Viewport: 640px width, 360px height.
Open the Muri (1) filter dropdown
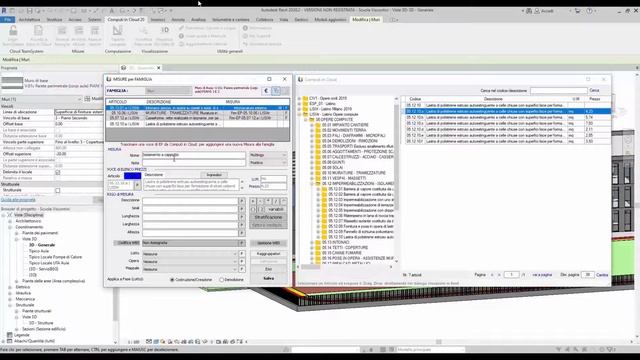point(41,99)
